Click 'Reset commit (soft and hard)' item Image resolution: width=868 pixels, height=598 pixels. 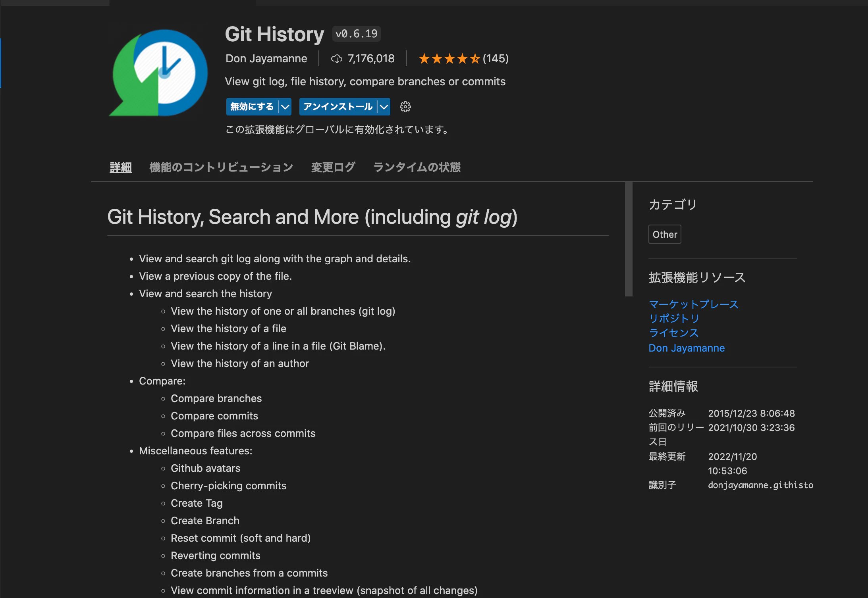coord(241,538)
